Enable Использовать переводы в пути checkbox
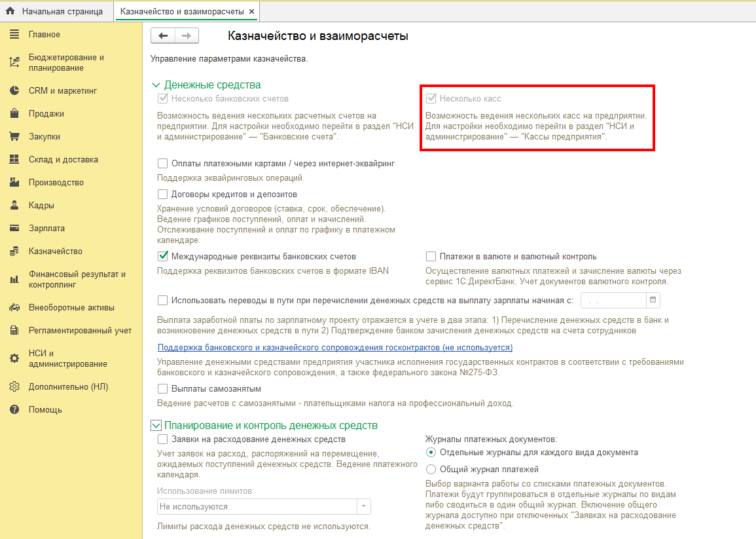 click(163, 300)
